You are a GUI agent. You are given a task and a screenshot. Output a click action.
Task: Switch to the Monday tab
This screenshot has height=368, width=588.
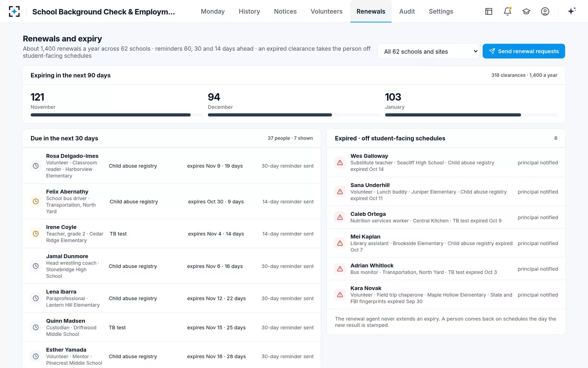coord(213,11)
